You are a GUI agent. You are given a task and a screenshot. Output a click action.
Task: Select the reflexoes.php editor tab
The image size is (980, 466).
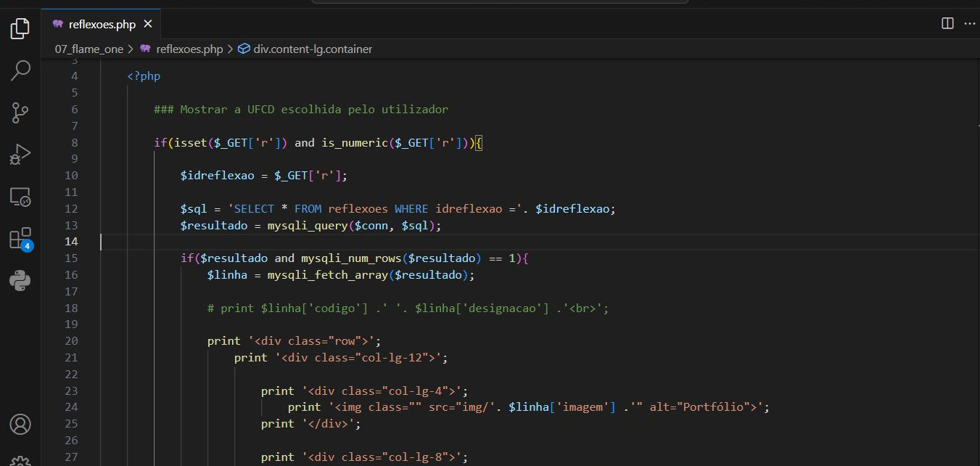pyautogui.click(x=102, y=24)
